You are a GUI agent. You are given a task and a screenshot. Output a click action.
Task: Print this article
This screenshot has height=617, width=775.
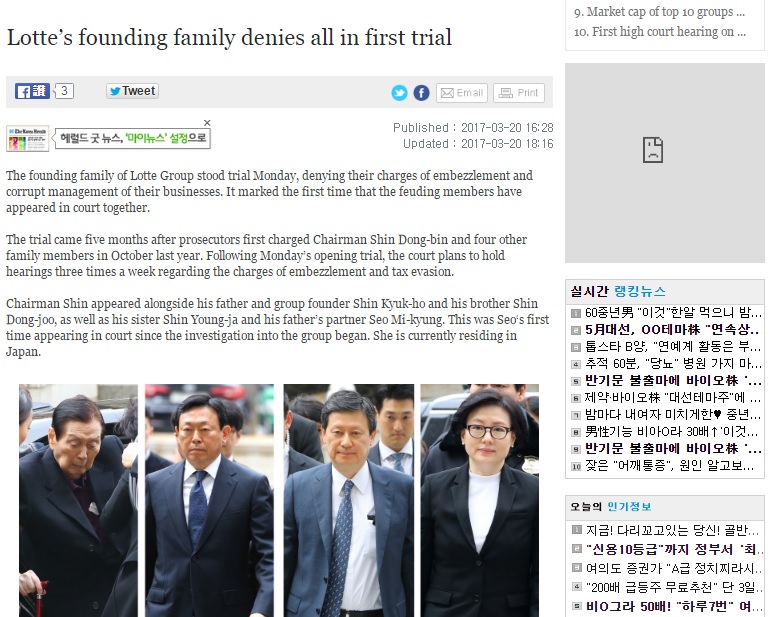[x=519, y=93]
